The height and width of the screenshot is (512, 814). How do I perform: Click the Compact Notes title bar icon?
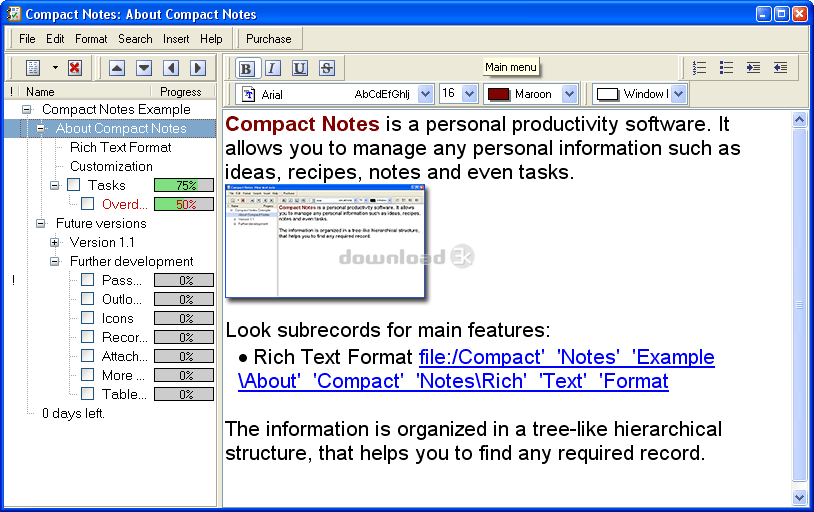[13, 14]
